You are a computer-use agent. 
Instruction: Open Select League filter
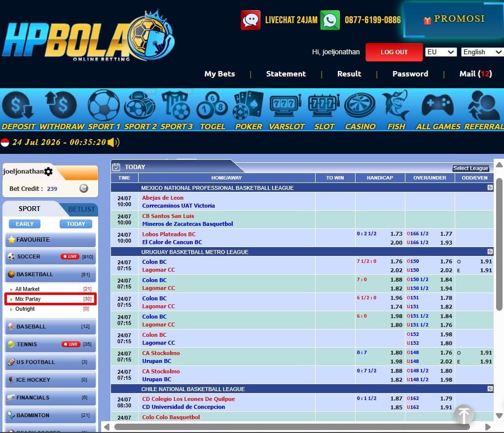(x=470, y=168)
